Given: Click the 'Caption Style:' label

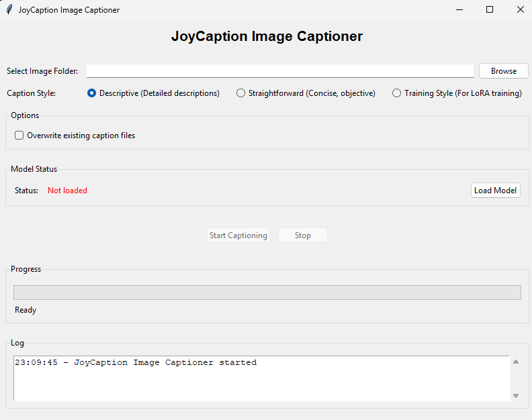Looking at the screenshot, I should pos(31,93).
